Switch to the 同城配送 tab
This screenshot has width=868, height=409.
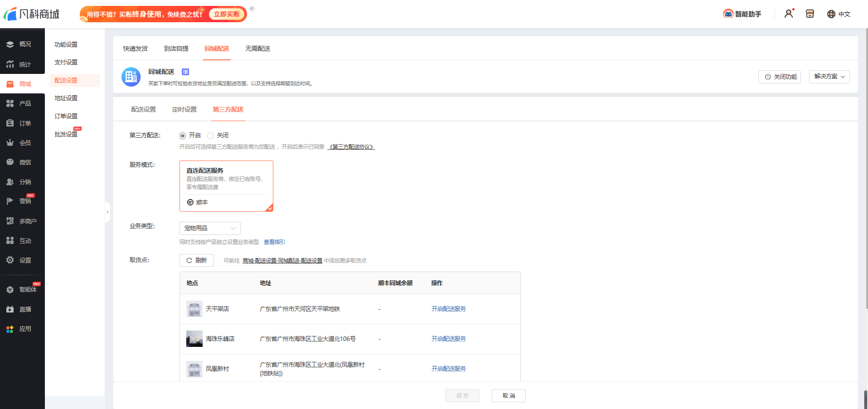tap(217, 49)
